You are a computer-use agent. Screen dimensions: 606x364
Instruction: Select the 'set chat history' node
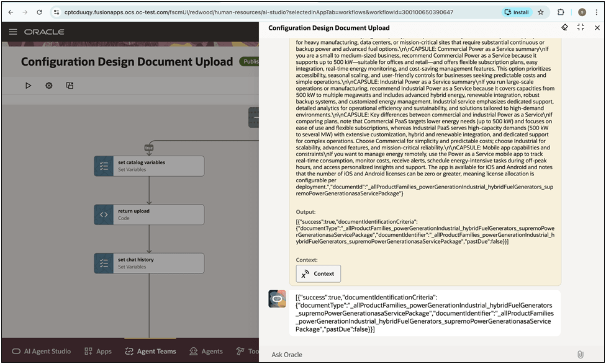(149, 264)
